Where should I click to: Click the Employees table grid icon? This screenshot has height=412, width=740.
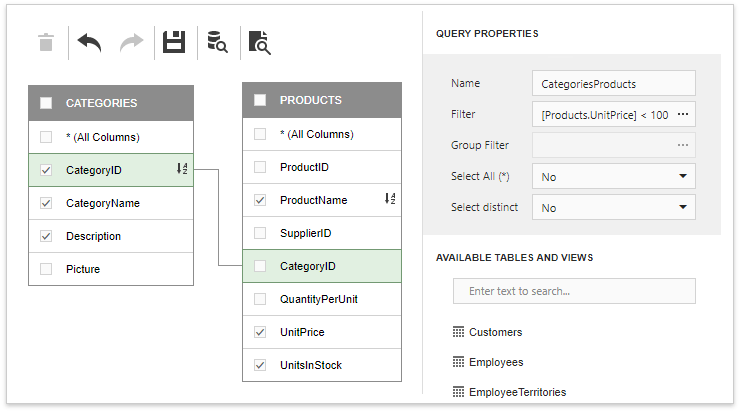[458, 362]
